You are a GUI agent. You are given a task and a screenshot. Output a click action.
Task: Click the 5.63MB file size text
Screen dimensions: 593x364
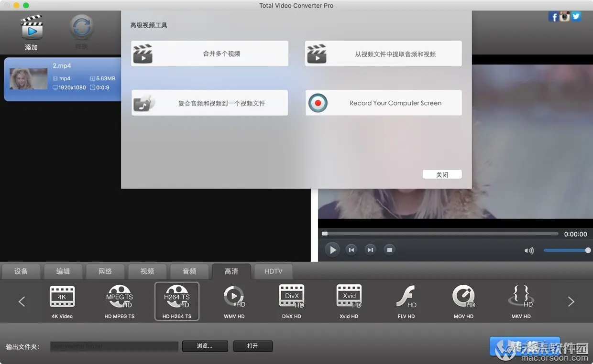coord(106,78)
